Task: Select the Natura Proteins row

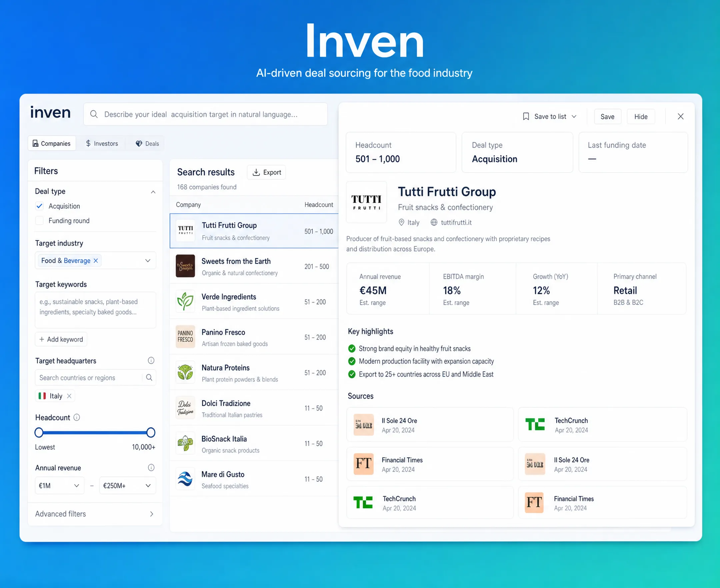Action: tap(254, 372)
